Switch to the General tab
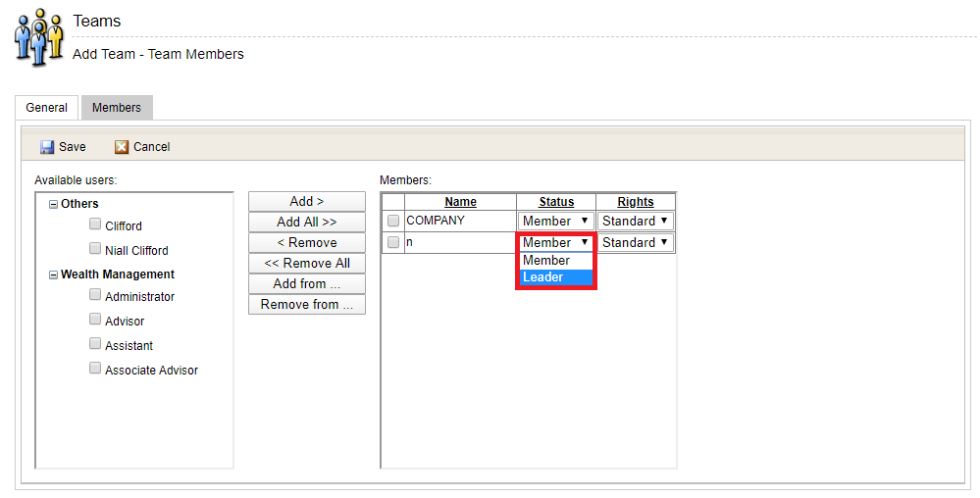 click(47, 108)
